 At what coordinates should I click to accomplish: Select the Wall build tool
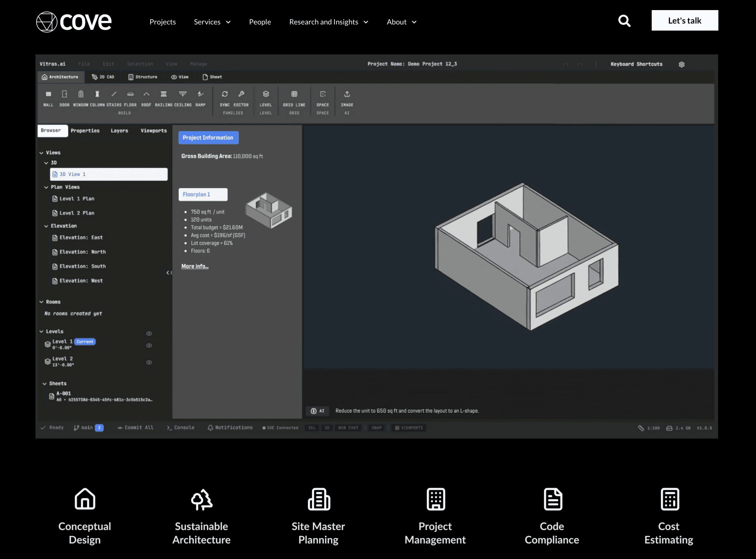click(x=48, y=94)
